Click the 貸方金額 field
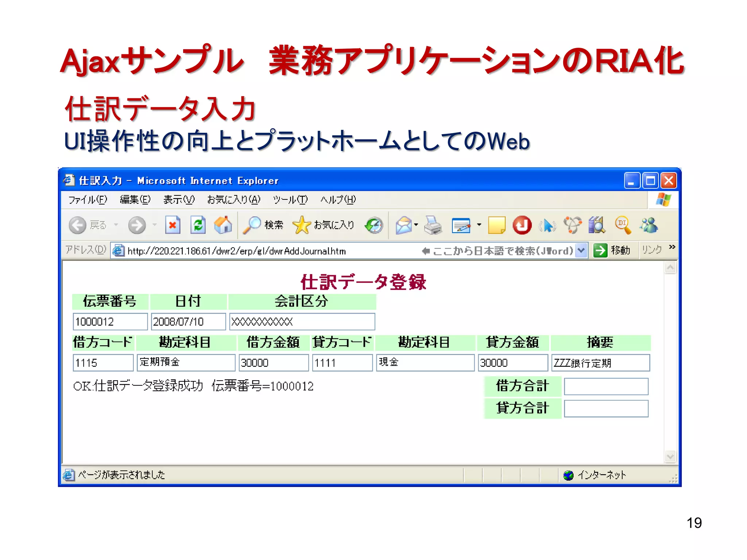747x560 pixels. [513, 363]
